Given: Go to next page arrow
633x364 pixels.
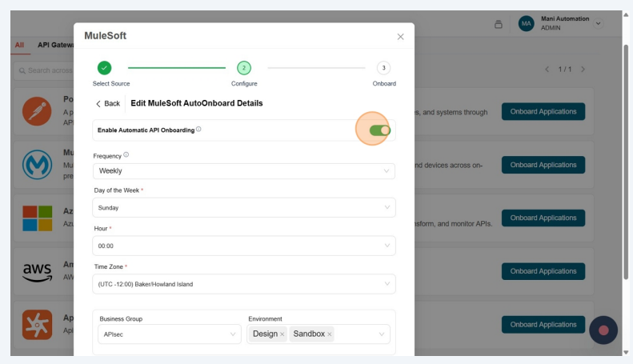Looking at the screenshot, I should pos(583,70).
